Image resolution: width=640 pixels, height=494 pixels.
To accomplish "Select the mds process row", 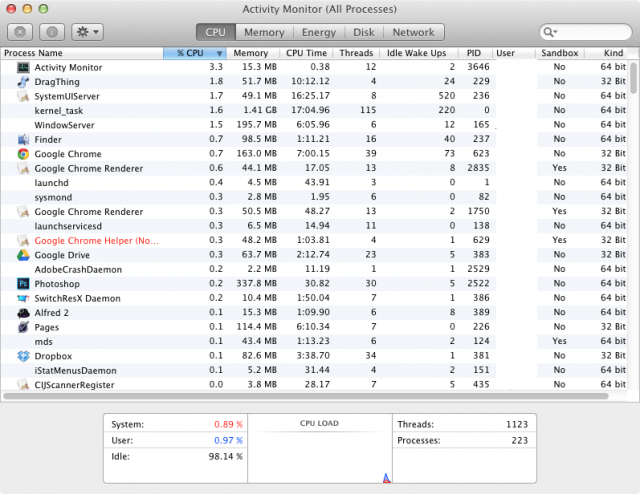I will (x=314, y=341).
